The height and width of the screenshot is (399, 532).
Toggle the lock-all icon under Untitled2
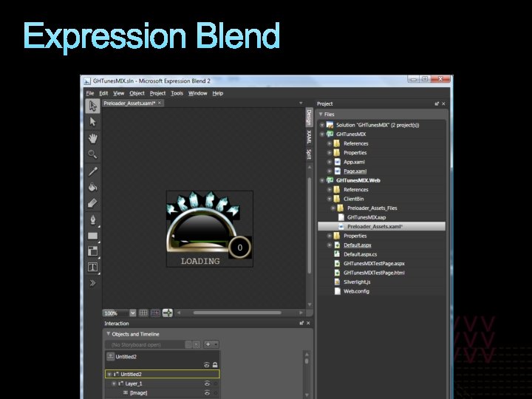pyautogui.click(x=215, y=365)
